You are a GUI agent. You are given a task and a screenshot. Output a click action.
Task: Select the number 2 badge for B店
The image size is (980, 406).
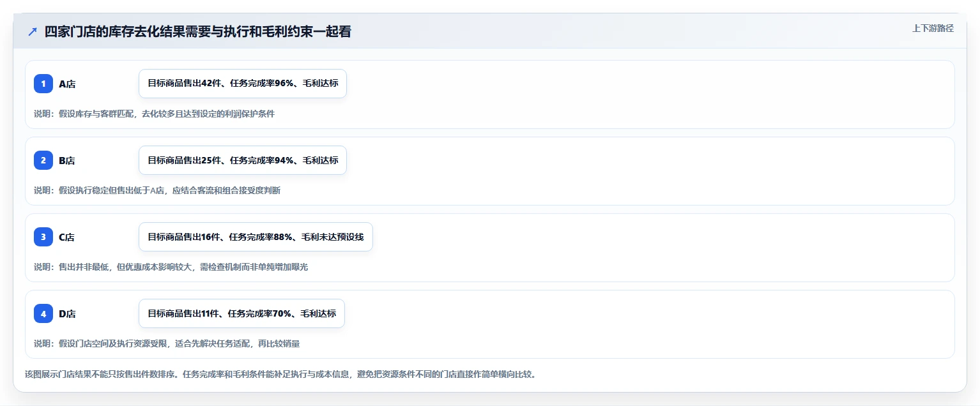pyautogui.click(x=43, y=160)
